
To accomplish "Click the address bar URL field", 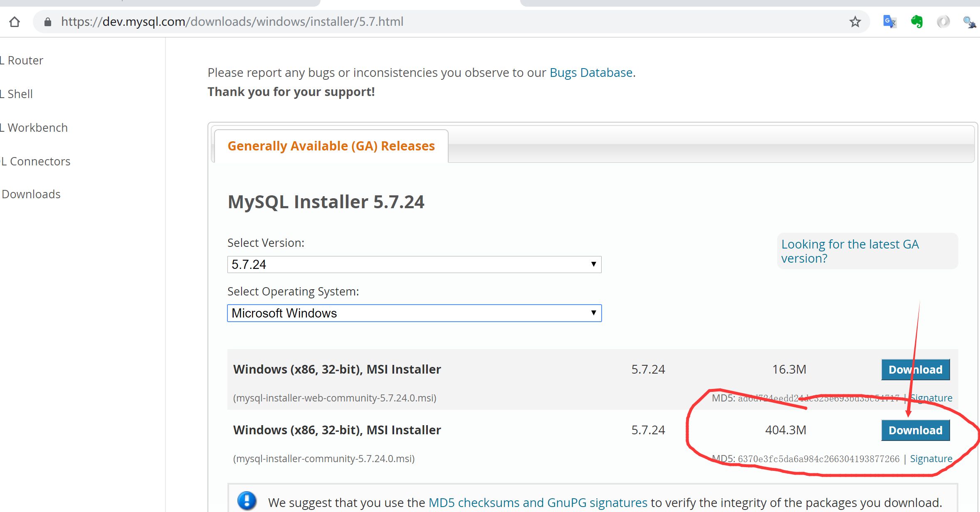I will click(x=451, y=22).
